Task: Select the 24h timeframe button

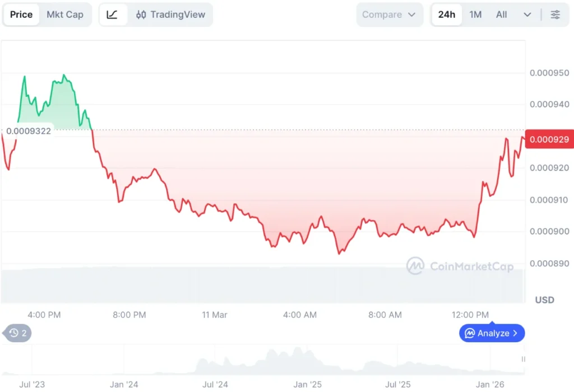Action: click(x=447, y=15)
